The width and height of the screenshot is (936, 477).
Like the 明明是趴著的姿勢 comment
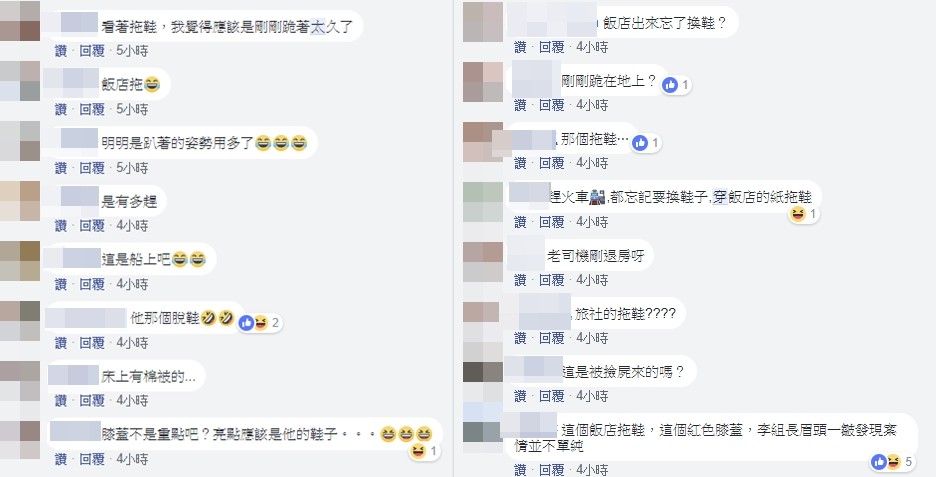pos(61,168)
